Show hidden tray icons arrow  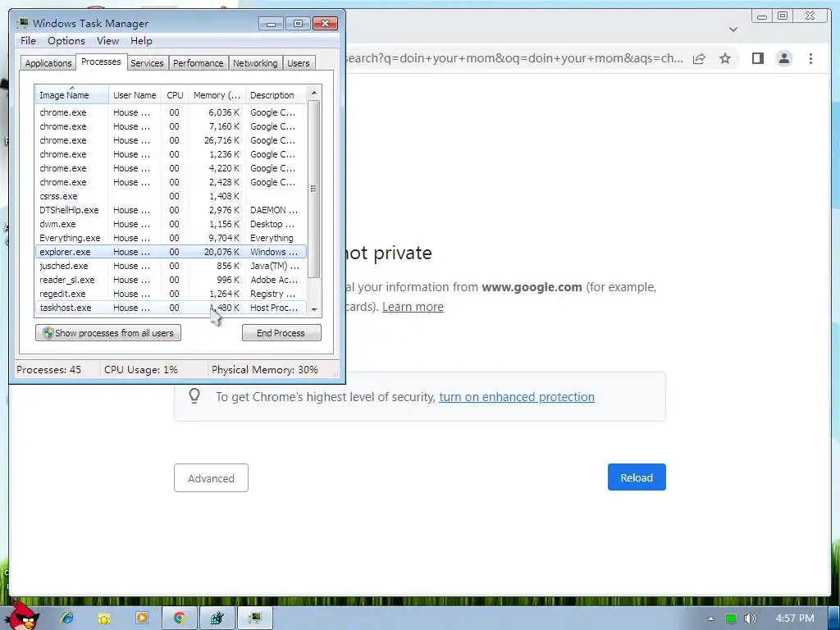711,619
